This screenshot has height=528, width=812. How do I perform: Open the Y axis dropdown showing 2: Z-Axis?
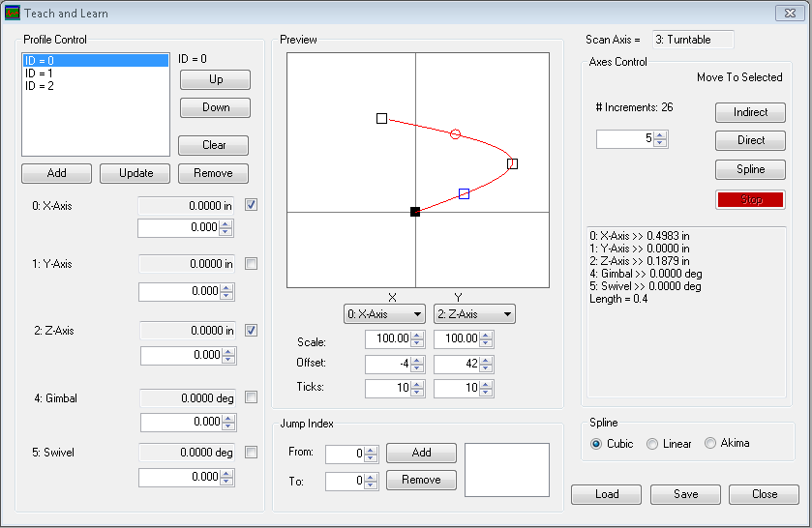[474, 314]
